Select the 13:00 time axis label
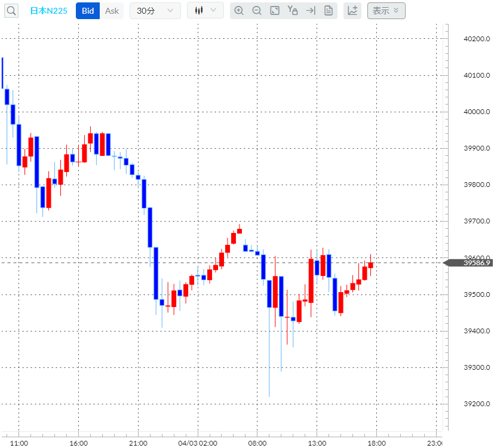494x448 pixels. click(x=317, y=443)
